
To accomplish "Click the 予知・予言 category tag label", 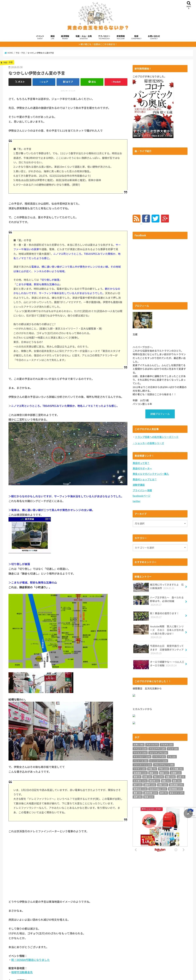I will 7,62.
